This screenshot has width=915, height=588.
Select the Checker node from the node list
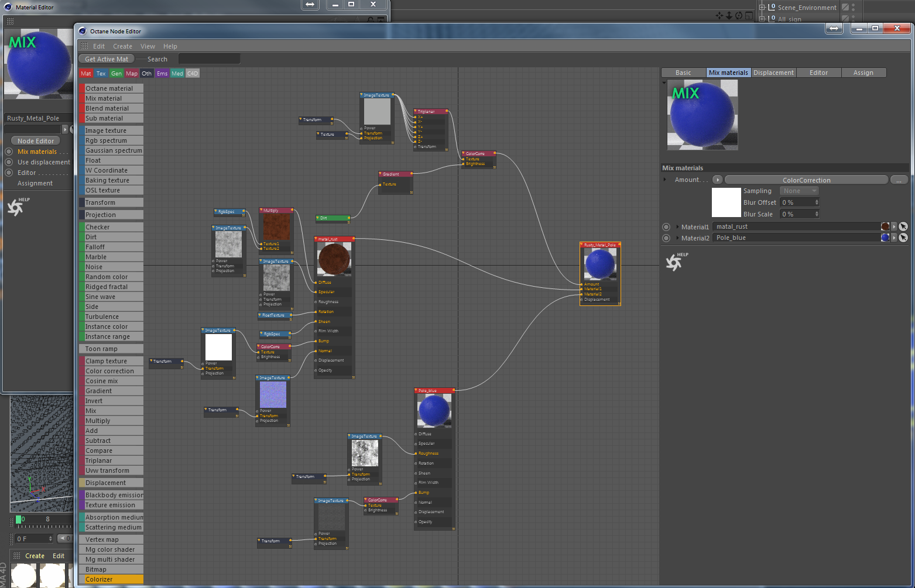[x=111, y=226]
